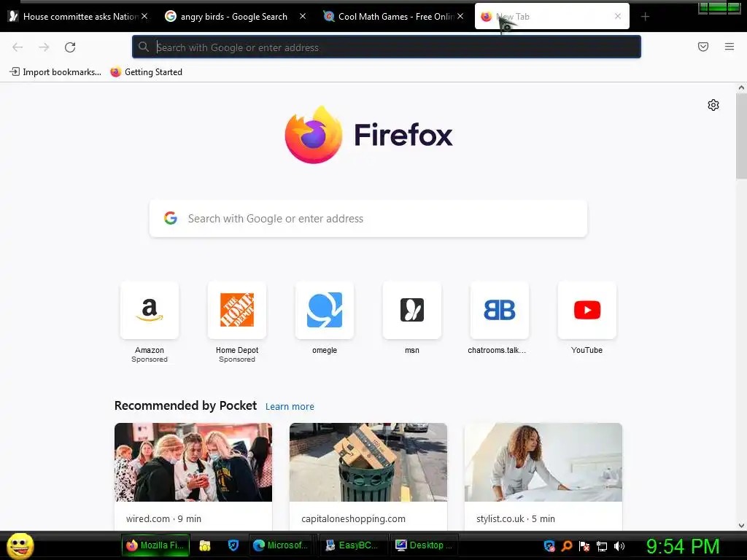Go back using the back arrow
This screenshot has height=560, width=747.
point(18,47)
